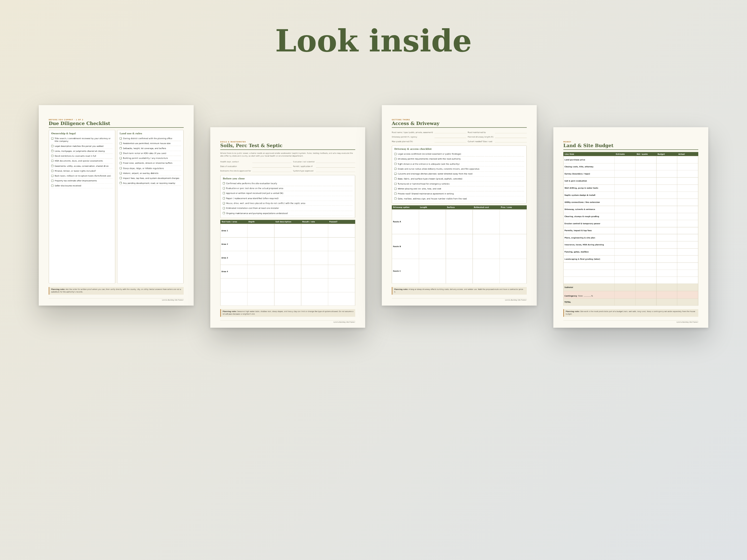Screen dimensions: 747x560
Task: Click the 'Bid / quote' column header
Action: point(642,154)
